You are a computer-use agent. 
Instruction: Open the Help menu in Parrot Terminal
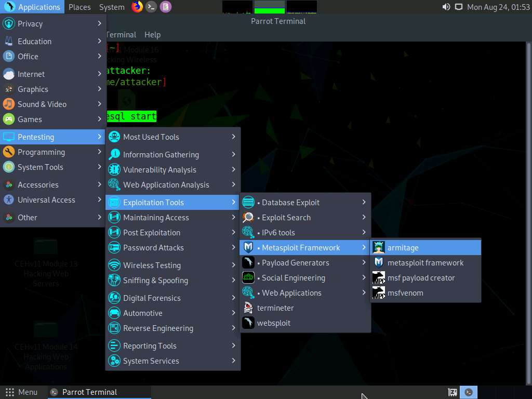click(x=152, y=35)
